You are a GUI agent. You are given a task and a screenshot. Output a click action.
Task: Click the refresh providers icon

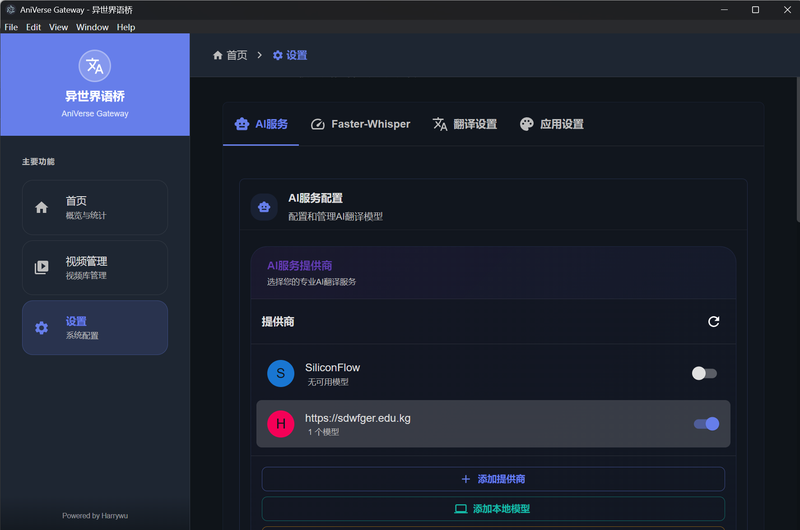tap(713, 322)
